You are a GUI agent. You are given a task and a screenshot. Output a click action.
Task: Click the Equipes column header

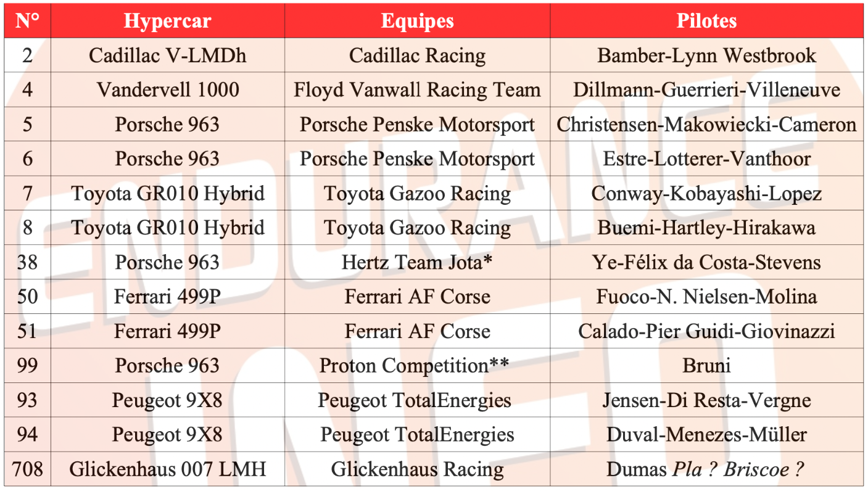(417, 21)
